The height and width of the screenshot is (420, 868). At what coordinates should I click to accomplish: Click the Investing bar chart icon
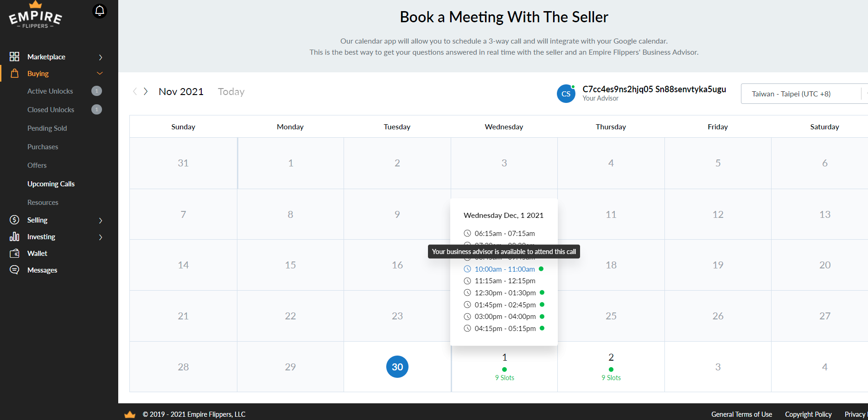tap(14, 236)
